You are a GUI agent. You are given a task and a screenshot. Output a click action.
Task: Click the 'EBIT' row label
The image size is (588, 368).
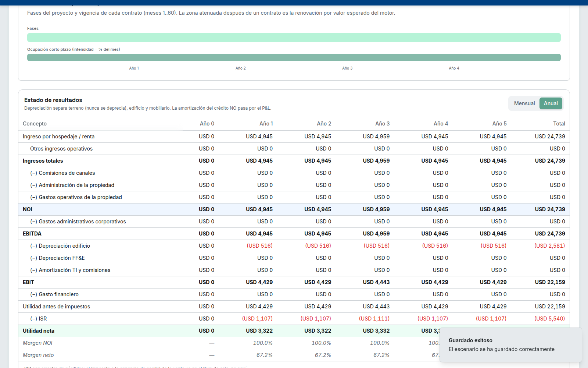click(x=28, y=282)
